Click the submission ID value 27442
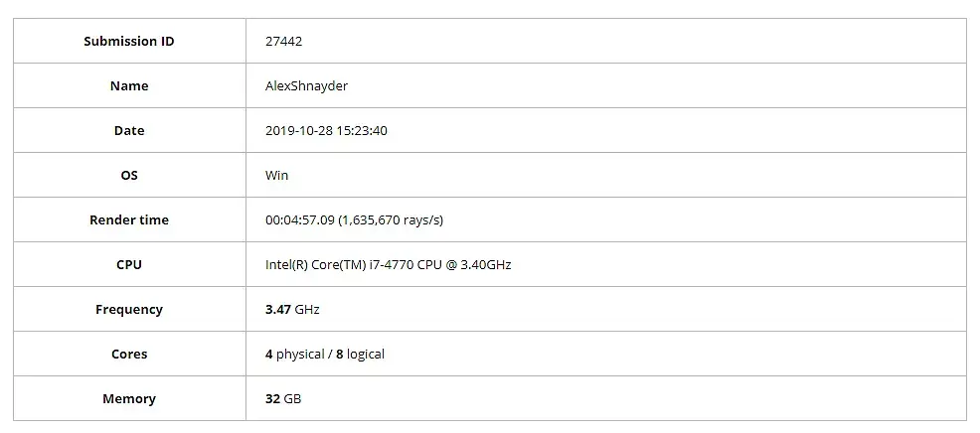The height and width of the screenshot is (433, 980). click(284, 41)
